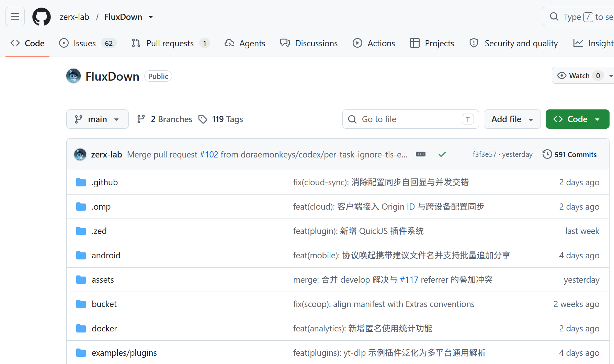Viewport: 614px width, 364px height.
Task: Focus the top search bar
Action: tap(578, 16)
